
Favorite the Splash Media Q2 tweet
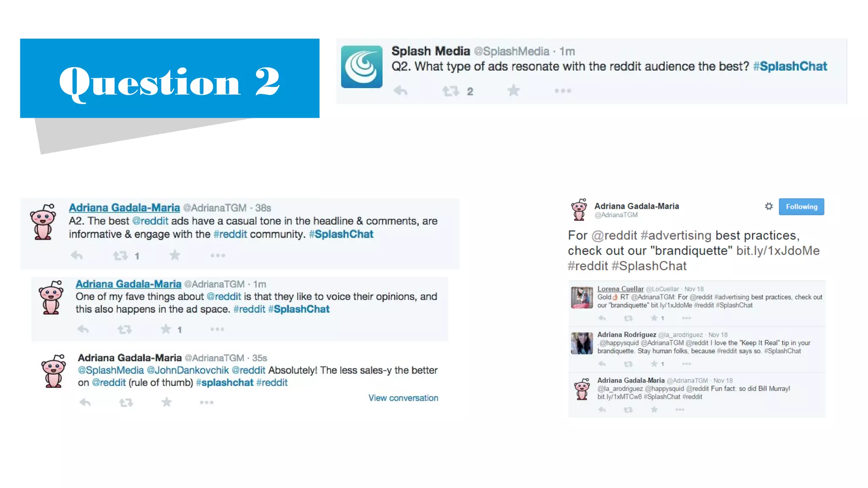click(x=513, y=90)
